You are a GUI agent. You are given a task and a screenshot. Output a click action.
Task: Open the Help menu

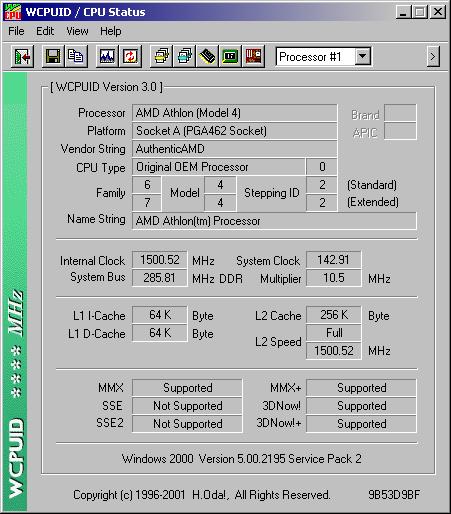(x=111, y=31)
